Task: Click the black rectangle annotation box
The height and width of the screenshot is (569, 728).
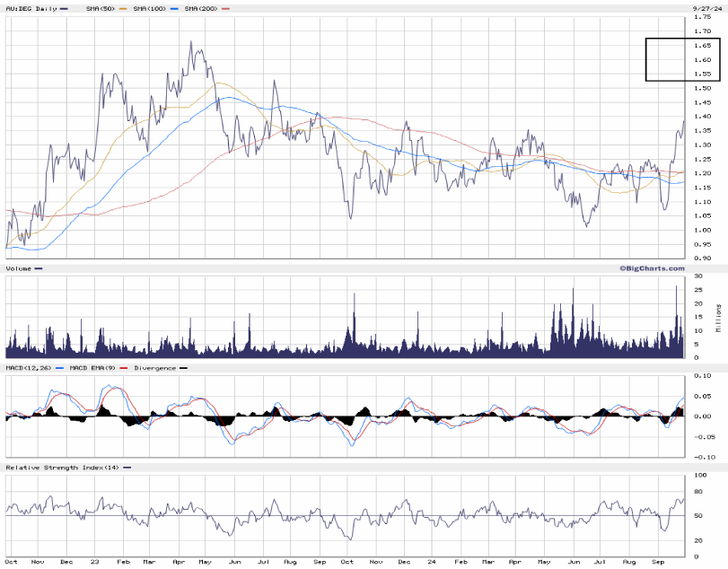Action: (681, 60)
